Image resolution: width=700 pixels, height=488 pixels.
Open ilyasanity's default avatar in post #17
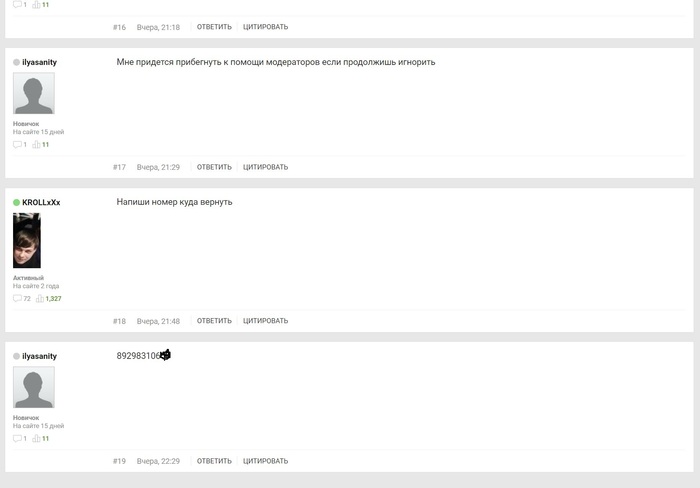(x=34, y=93)
